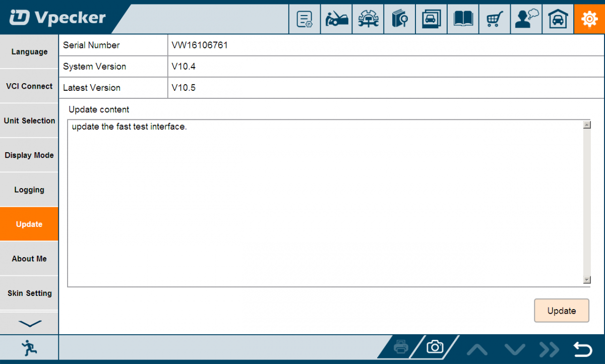Click inside the update content text box
This screenshot has height=364, width=605.
tap(325, 203)
